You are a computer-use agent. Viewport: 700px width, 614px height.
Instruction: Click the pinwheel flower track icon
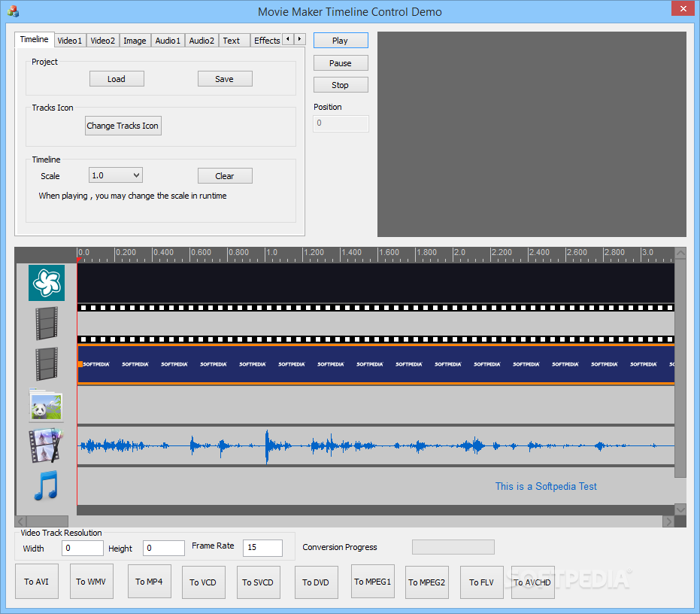(x=47, y=283)
